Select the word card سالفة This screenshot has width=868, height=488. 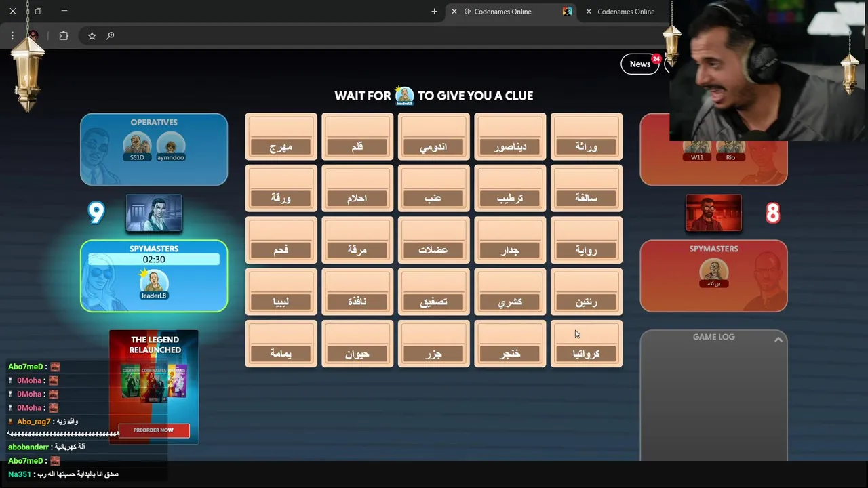pyautogui.click(x=587, y=188)
